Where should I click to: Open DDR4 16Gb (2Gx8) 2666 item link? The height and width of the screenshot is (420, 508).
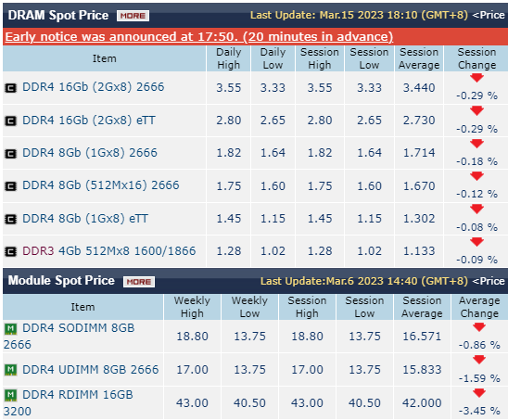(x=94, y=87)
